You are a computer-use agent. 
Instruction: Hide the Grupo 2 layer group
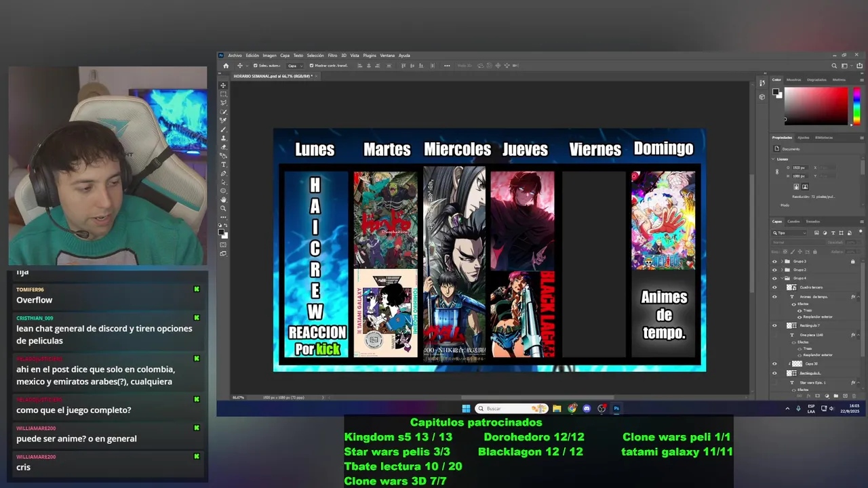775,270
